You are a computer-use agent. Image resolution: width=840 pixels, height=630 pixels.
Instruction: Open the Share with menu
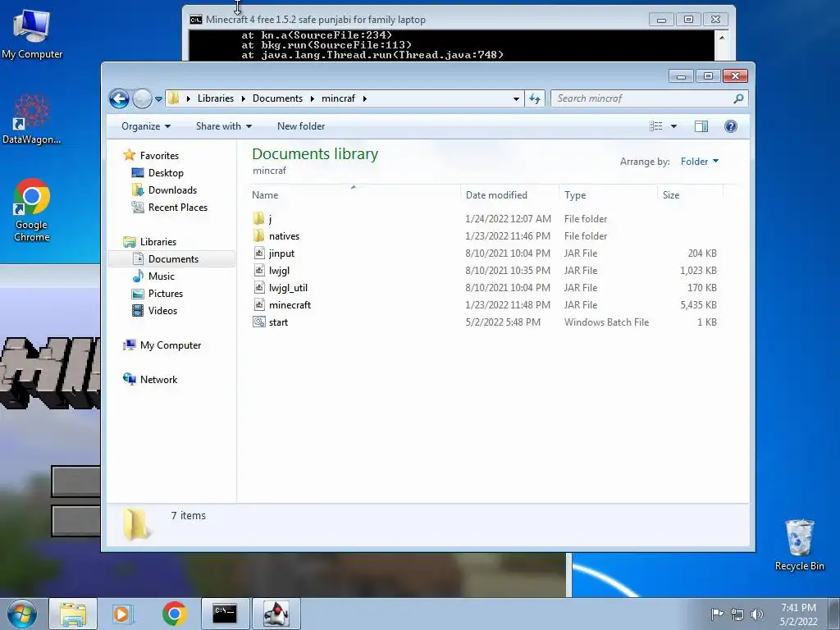(x=223, y=126)
